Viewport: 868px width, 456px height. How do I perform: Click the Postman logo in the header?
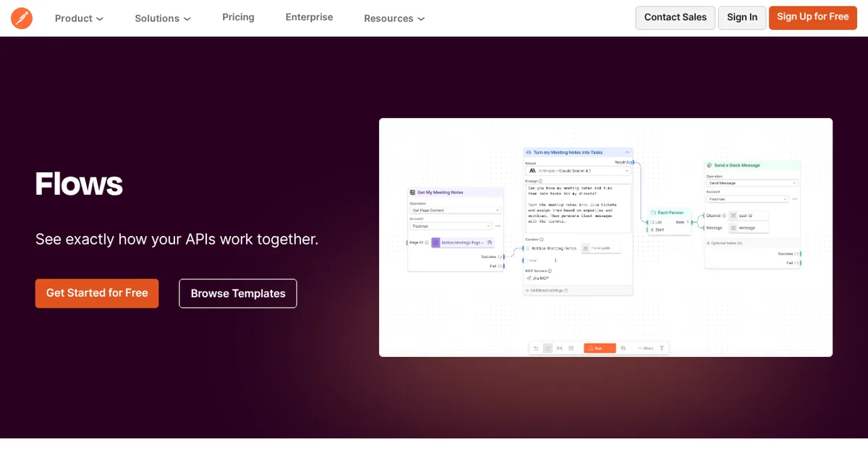22,18
